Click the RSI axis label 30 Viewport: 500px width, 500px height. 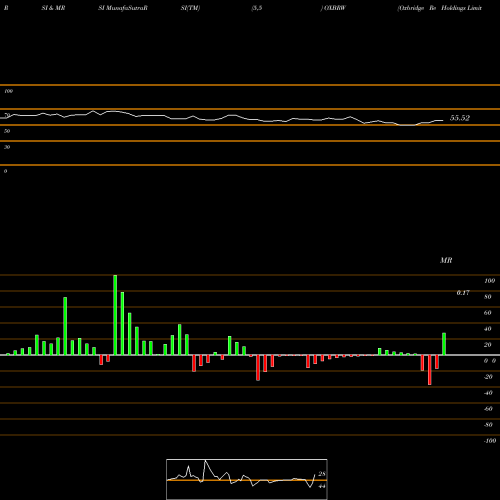point(7,147)
